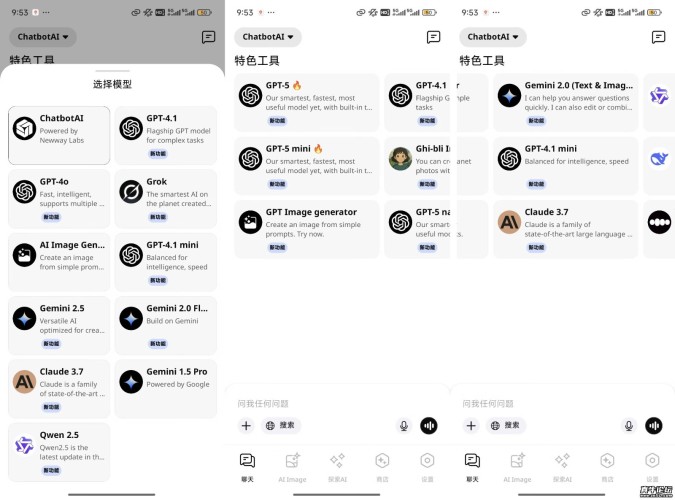Toggle 搜索 web search below Claude 3.7 card
Screen dimensions: 675x500
tap(506, 425)
